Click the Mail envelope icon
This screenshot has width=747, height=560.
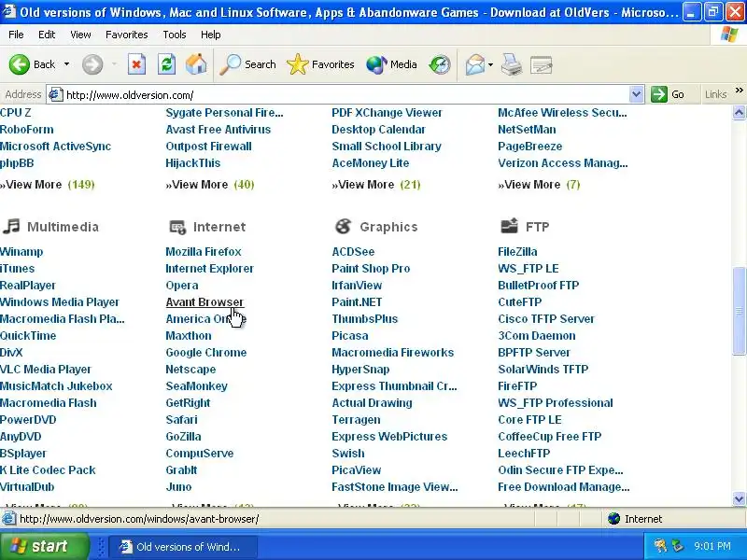[x=475, y=64]
